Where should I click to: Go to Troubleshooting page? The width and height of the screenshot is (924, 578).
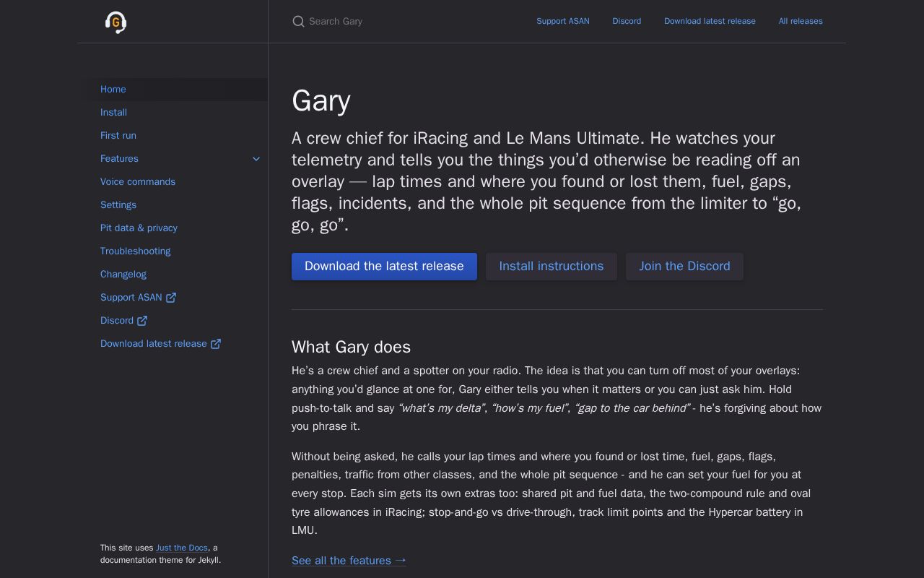173,251
